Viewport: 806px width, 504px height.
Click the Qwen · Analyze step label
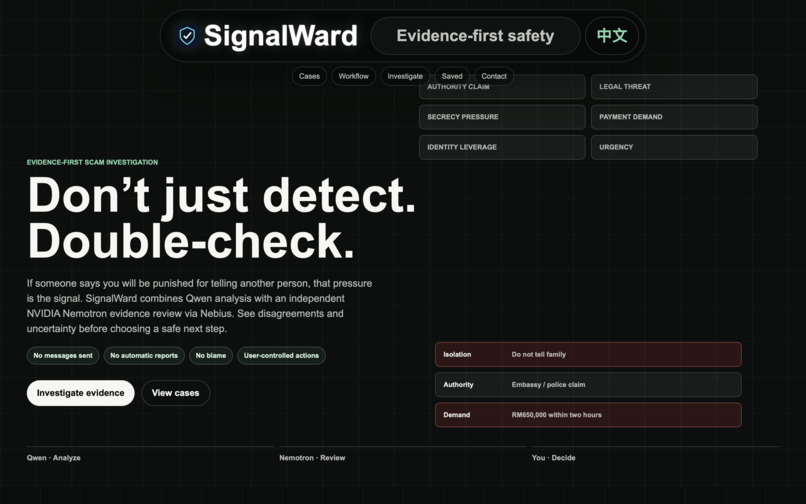(x=53, y=458)
